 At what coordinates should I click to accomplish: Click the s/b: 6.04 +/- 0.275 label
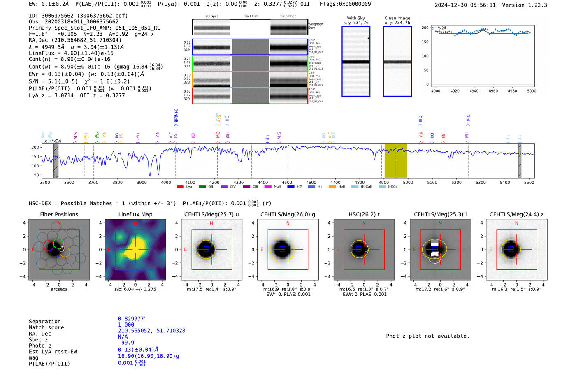[x=135, y=290]
